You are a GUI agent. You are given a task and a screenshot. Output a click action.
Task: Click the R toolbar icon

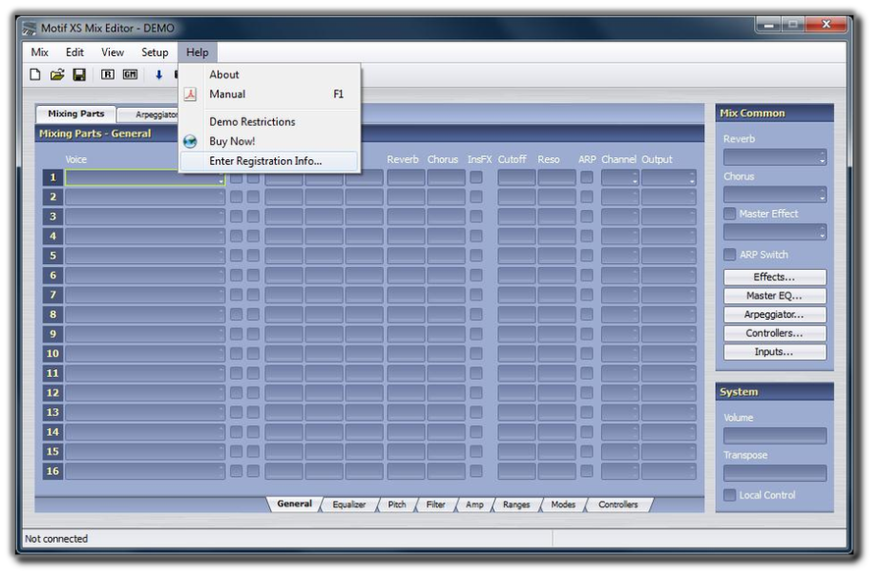108,74
